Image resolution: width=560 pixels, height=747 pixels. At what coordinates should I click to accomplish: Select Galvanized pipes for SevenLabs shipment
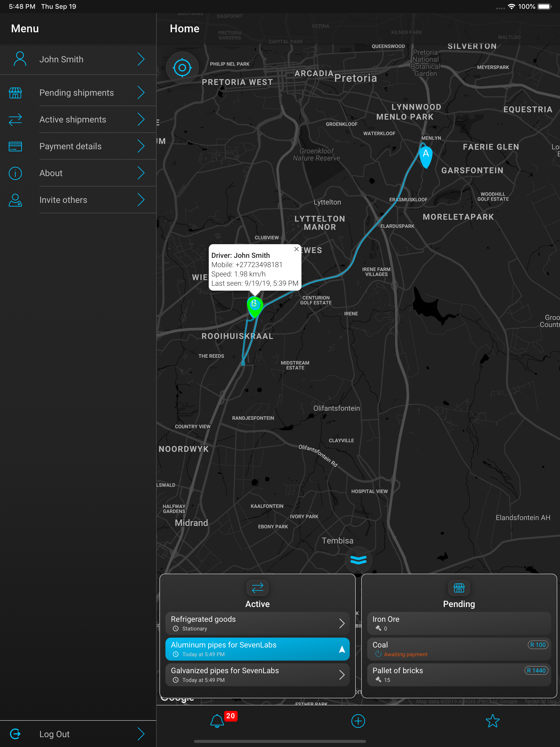click(x=257, y=675)
